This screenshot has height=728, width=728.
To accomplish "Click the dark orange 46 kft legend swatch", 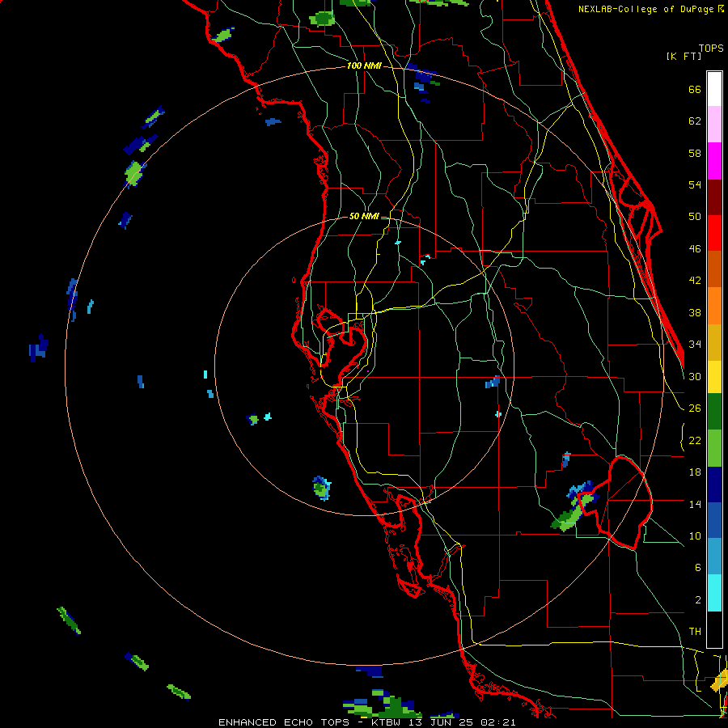I will [x=714, y=269].
